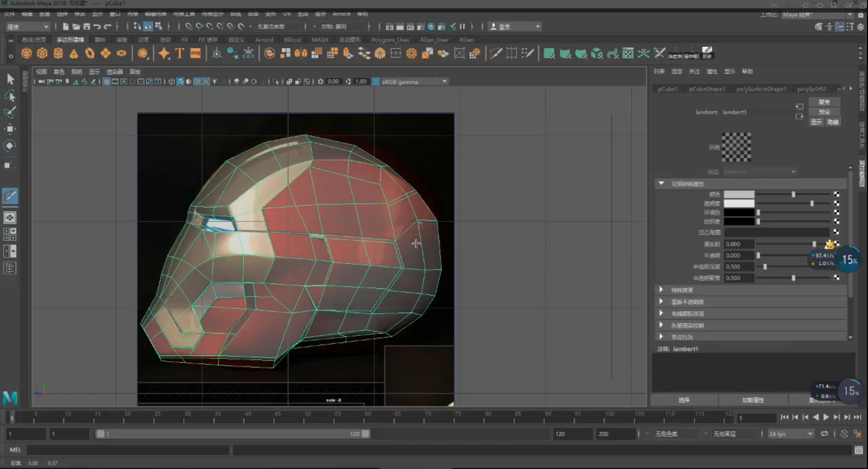Click the History shelf icon
This screenshot has width=868, height=469.
(707, 53)
